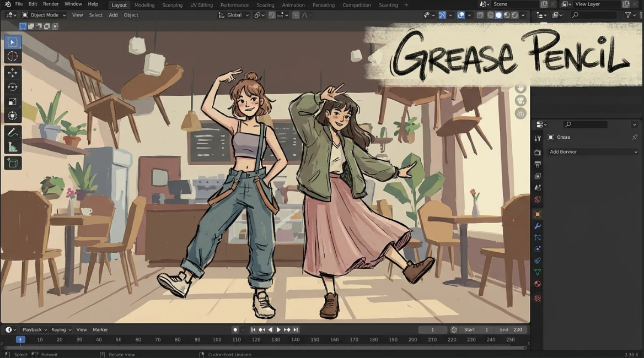Click the play animation button

278,330
